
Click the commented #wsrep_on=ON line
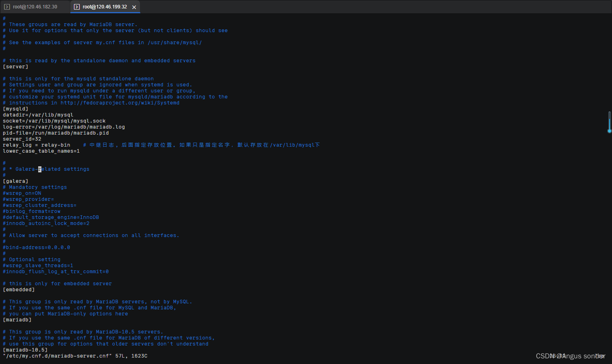click(x=22, y=193)
